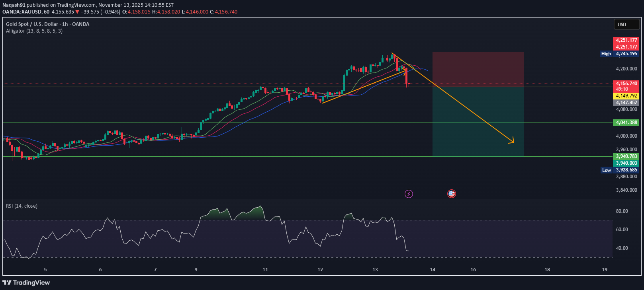The height and width of the screenshot is (290, 644).
Task: Click date 9 on the time axis
Action: [196, 270]
